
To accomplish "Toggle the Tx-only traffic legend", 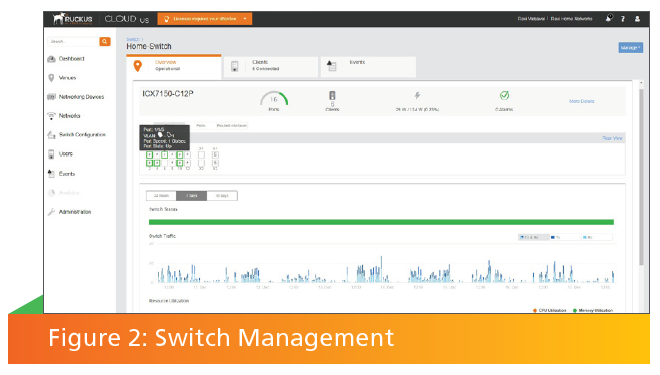I will (x=564, y=237).
